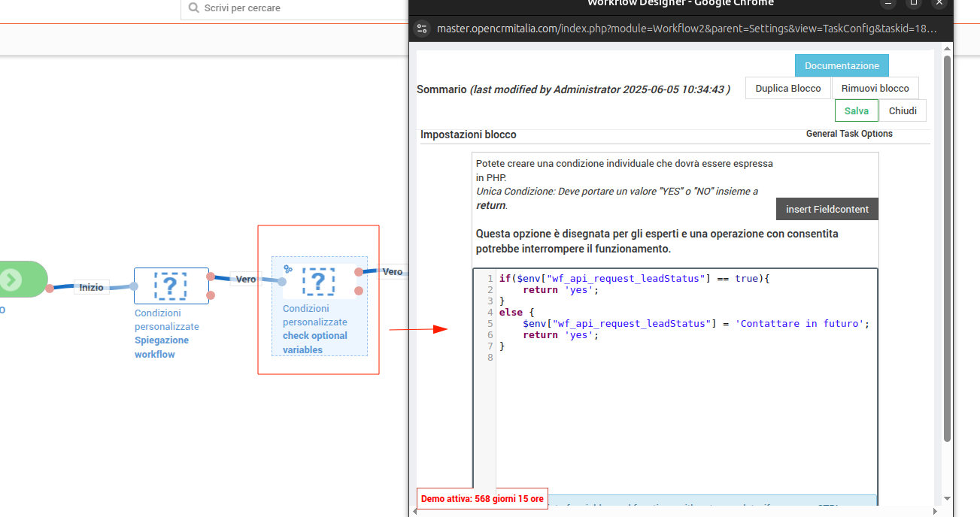The width and height of the screenshot is (980, 517).
Task: Close the block settings with Chiudi
Action: [x=903, y=110]
